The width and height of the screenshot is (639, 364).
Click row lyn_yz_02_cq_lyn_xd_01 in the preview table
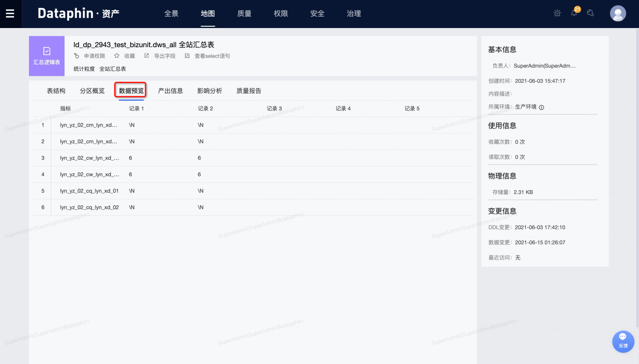coord(89,191)
